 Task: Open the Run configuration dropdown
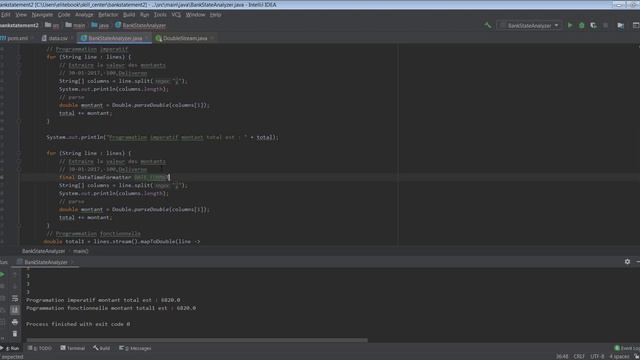[529, 25]
